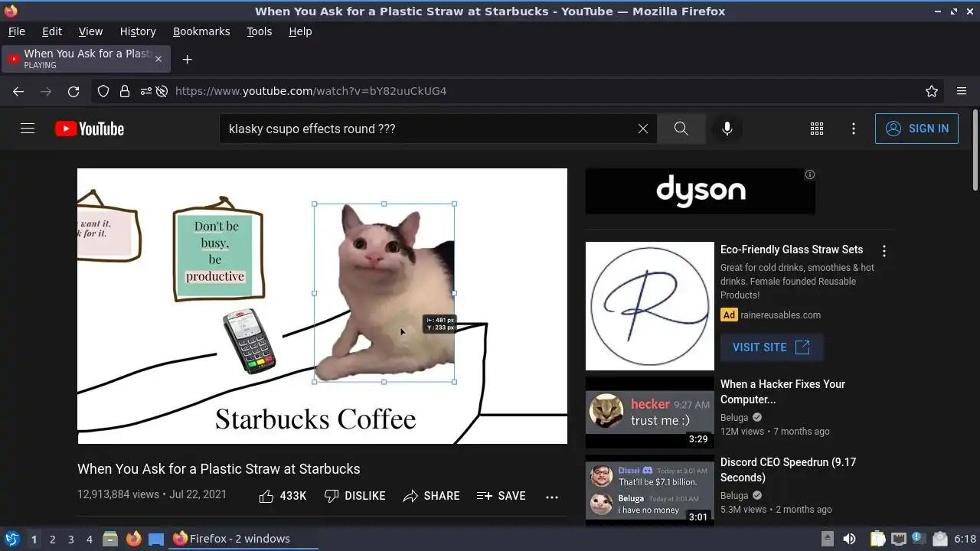980x551 pixels.
Task: Select 'Firefox - 2 windows' taskbar entry
Action: click(243, 539)
